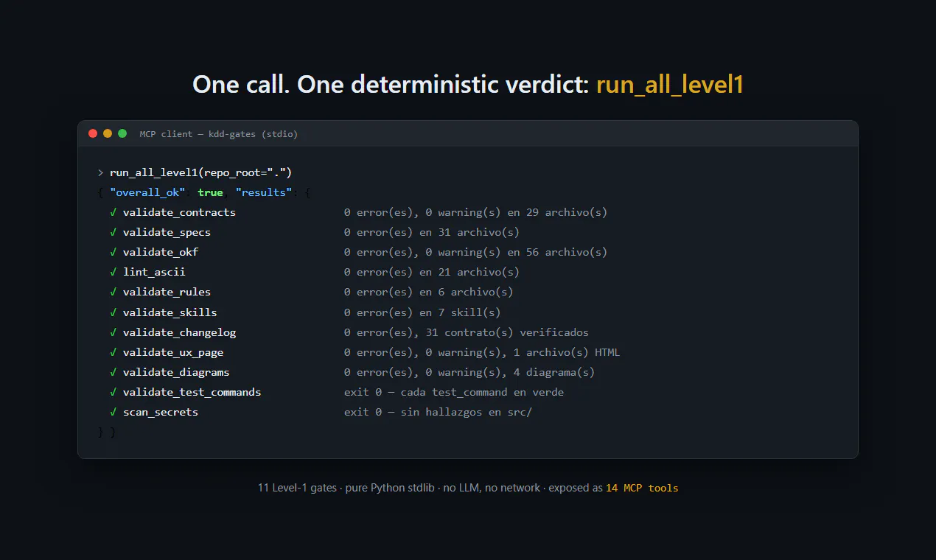
Task: Click the green maximize dot of terminal window
Action: click(x=122, y=133)
